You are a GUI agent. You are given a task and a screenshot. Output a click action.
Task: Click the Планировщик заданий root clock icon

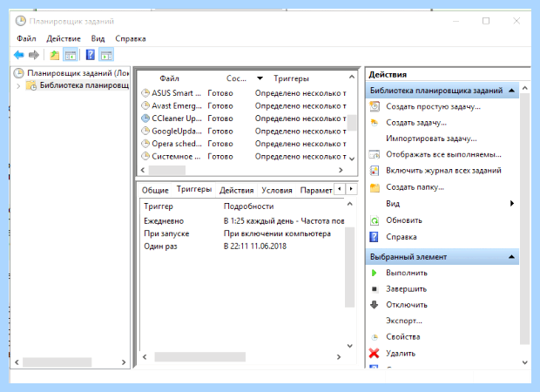pyautogui.click(x=18, y=73)
